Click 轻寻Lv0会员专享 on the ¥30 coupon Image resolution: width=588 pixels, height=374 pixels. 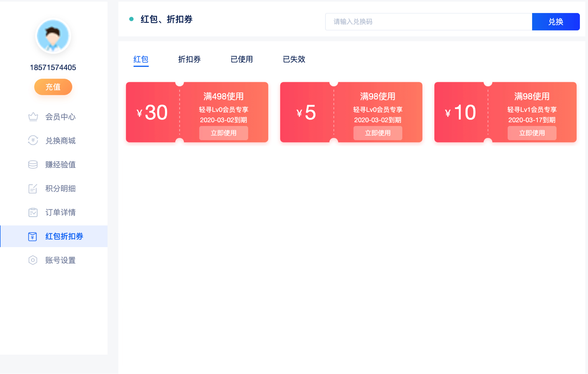point(223,110)
